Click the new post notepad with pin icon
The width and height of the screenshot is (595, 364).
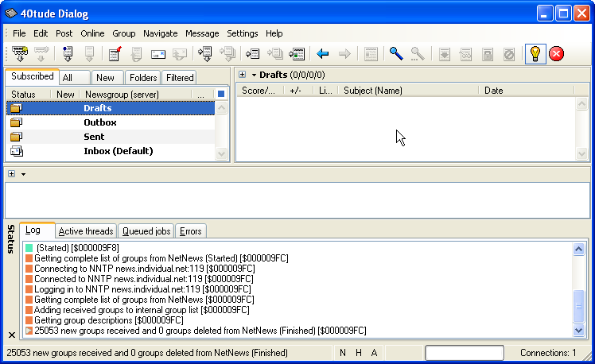[115, 54]
